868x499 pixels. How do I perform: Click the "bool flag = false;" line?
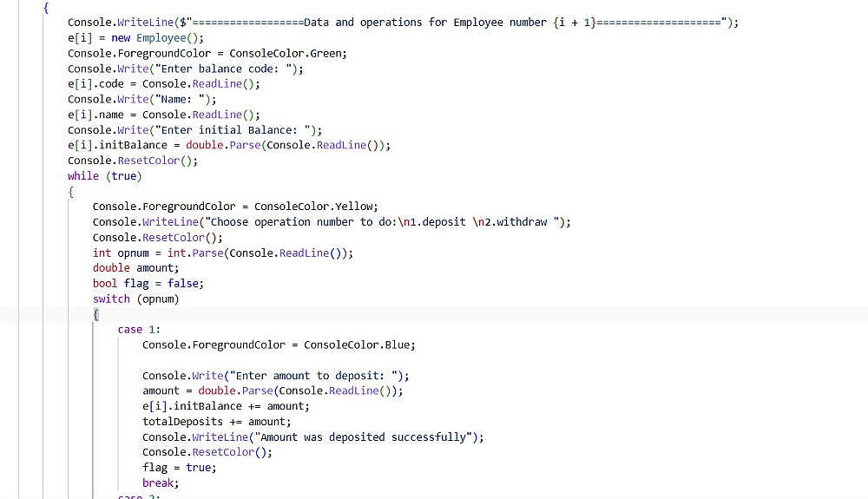[x=148, y=284]
